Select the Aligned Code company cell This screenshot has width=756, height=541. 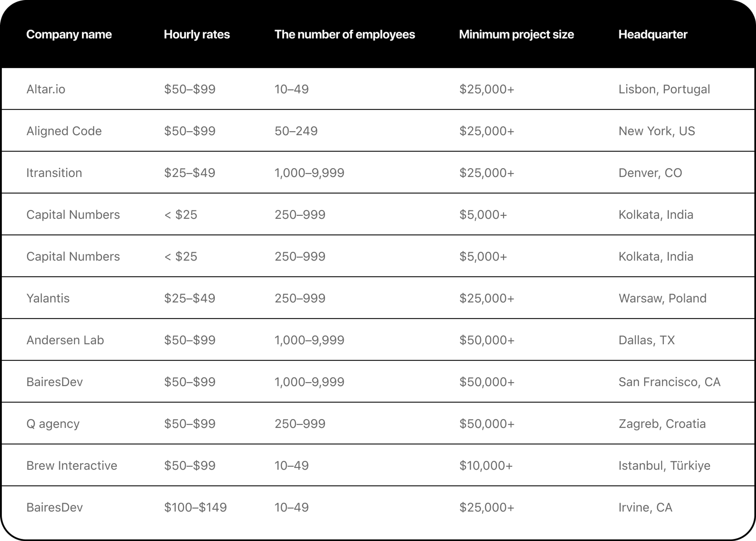pyautogui.click(x=64, y=131)
